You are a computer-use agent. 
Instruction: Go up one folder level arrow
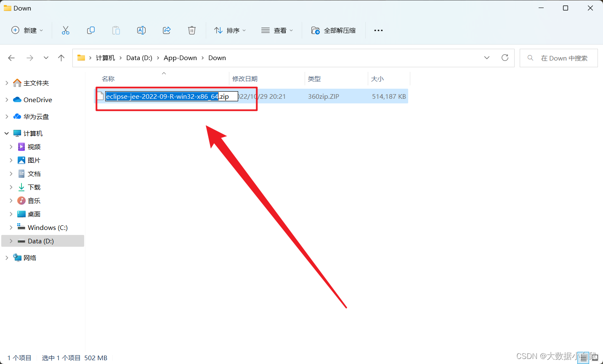pyautogui.click(x=61, y=58)
